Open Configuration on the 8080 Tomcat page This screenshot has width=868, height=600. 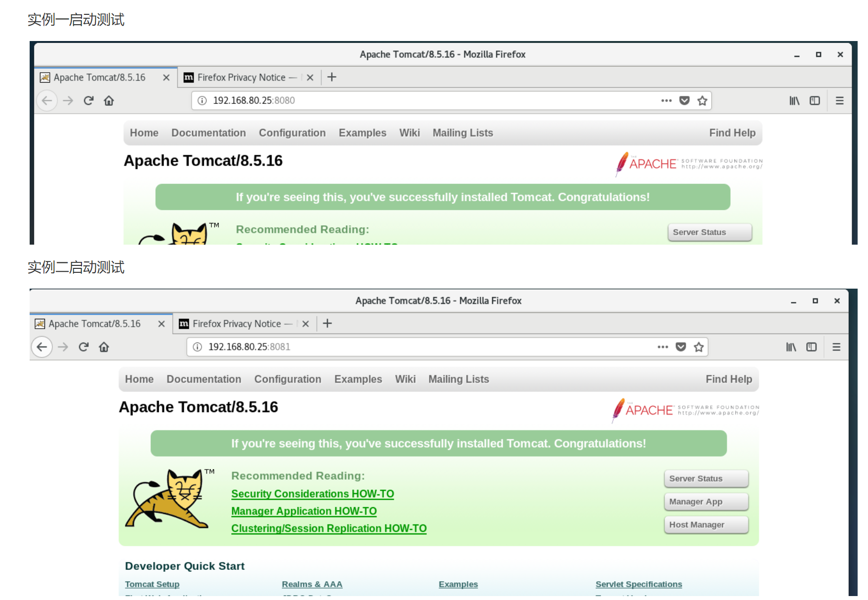click(292, 133)
